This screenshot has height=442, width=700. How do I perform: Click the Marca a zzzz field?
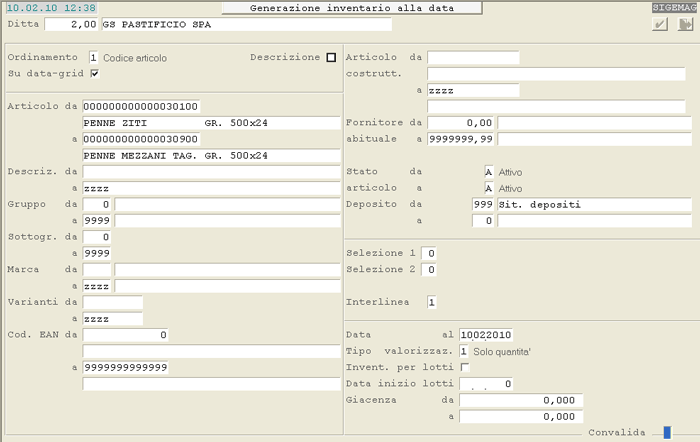(97, 286)
